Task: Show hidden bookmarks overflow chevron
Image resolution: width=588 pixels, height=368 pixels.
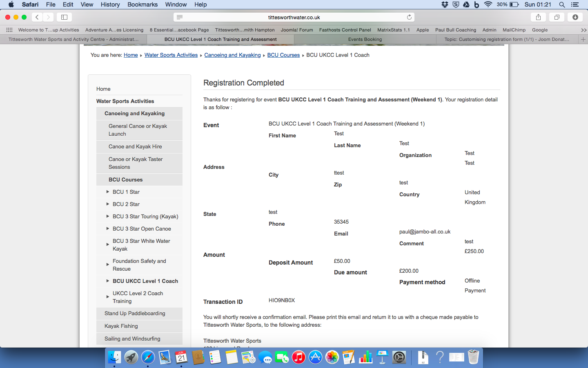Action: [583, 30]
